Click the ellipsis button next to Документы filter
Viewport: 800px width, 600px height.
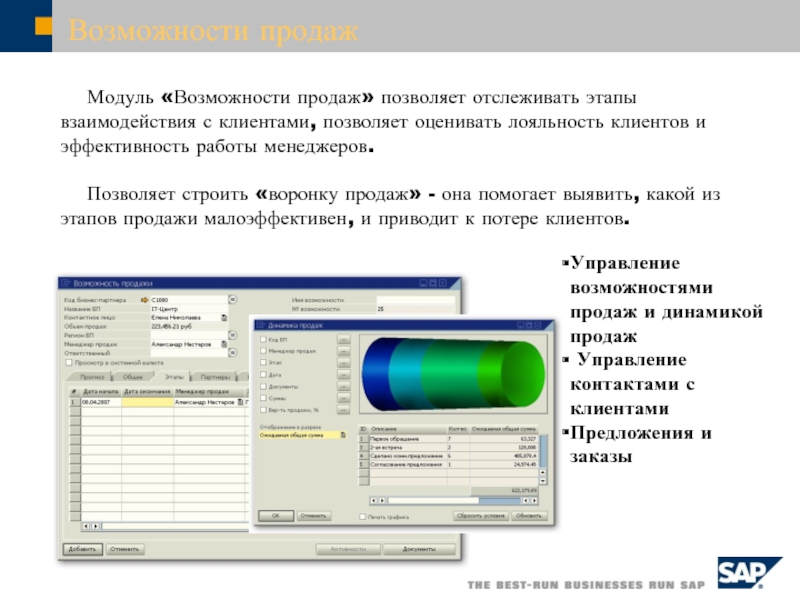point(343,387)
